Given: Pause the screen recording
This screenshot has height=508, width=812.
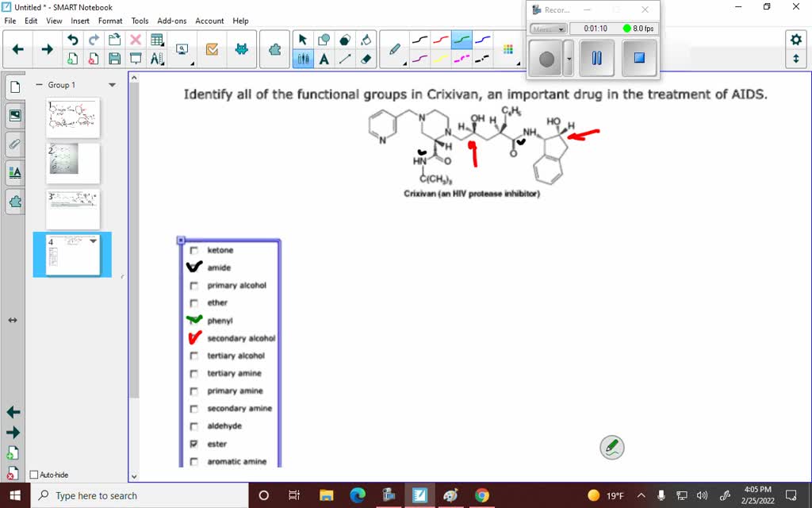Looking at the screenshot, I should [x=596, y=58].
